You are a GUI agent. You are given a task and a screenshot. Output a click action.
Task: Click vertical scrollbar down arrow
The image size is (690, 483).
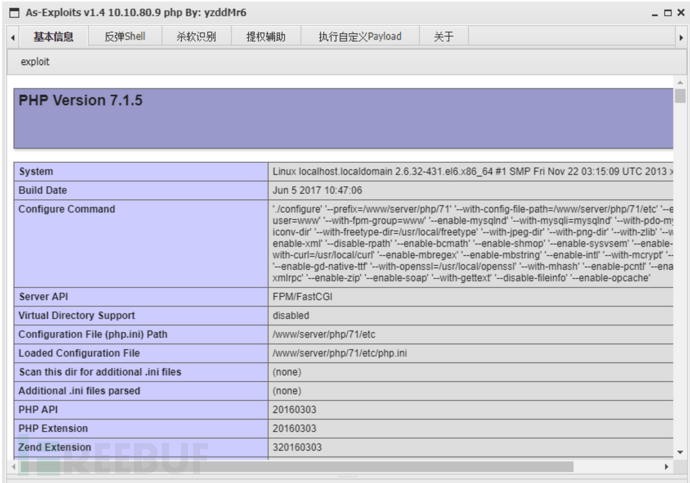pyautogui.click(x=680, y=452)
